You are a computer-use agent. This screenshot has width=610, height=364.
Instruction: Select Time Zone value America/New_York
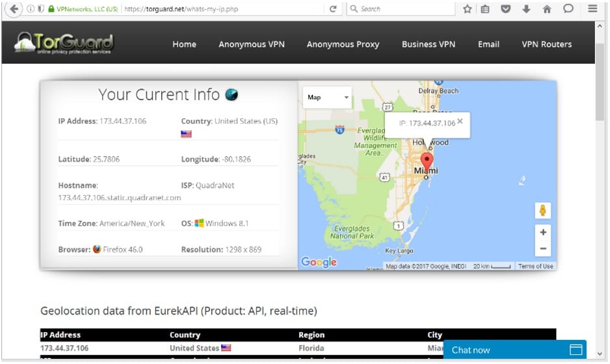click(x=132, y=223)
